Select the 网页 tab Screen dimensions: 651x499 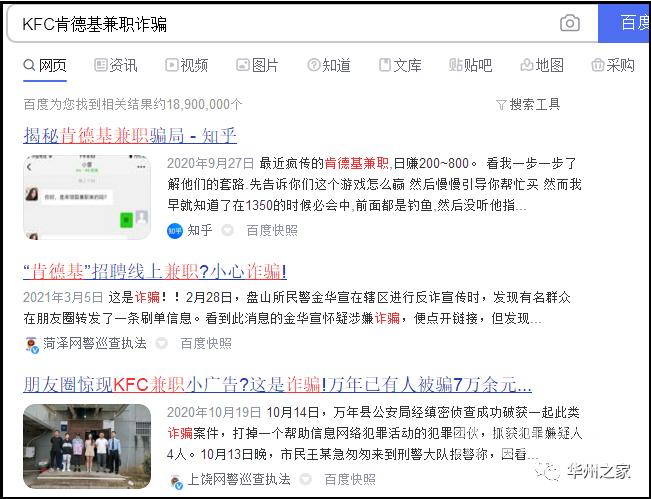pyautogui.click(x=45, y=65)
